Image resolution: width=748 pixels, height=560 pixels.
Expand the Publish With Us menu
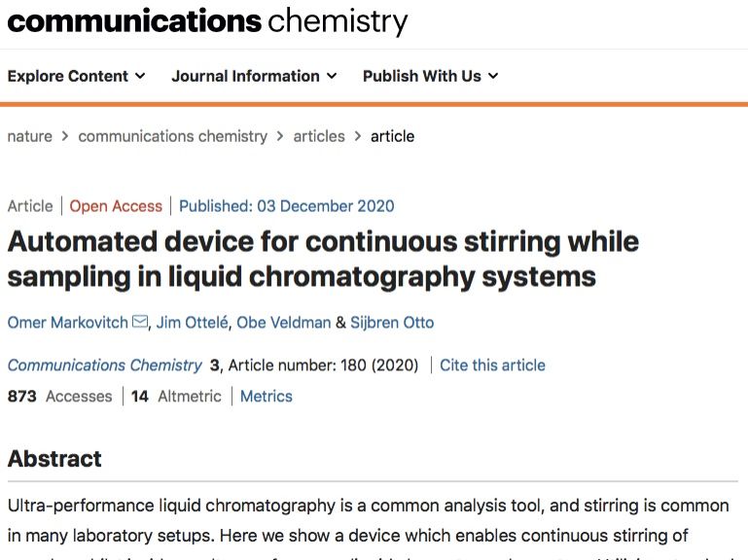[x=430, y=76]
